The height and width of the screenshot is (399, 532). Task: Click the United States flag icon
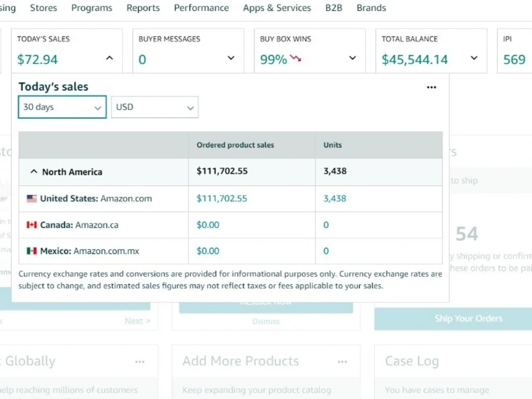(31, 198)
